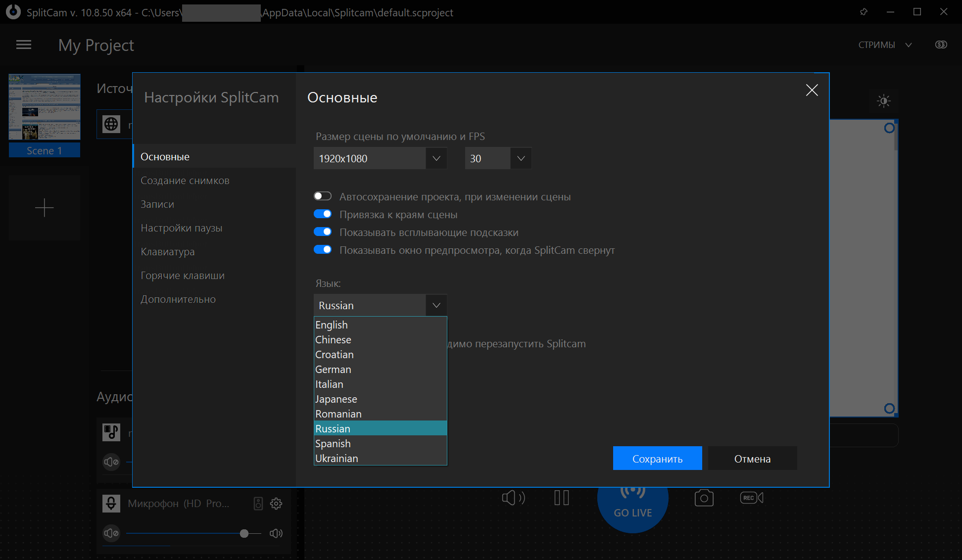Image resolution: width=962 pixels, height=560 pixels.
Task: Click the Отмена cancel button
Action: 752,459
